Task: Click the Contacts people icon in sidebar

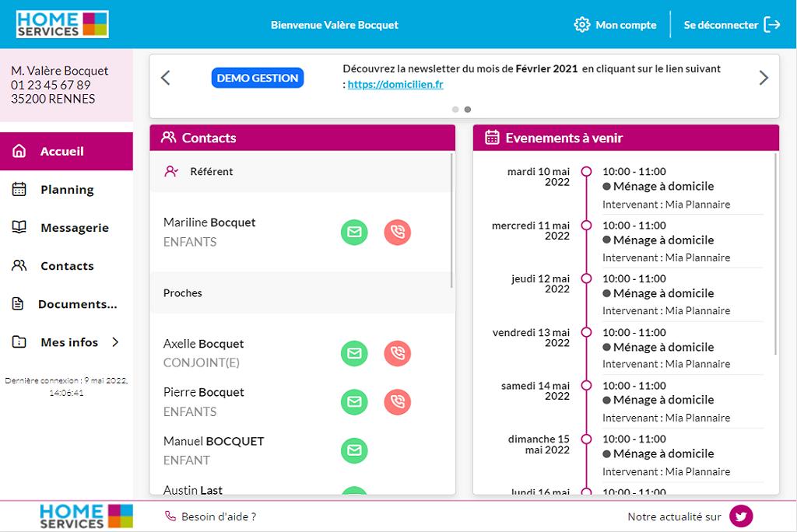Action: pos(19,265)
